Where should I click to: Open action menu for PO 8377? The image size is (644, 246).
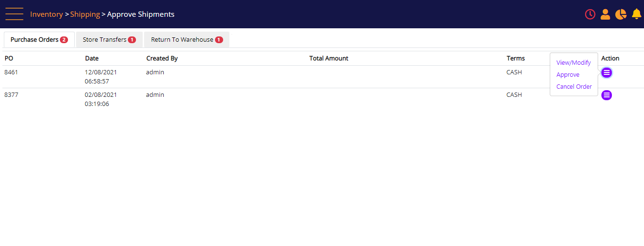click(607, 95)
